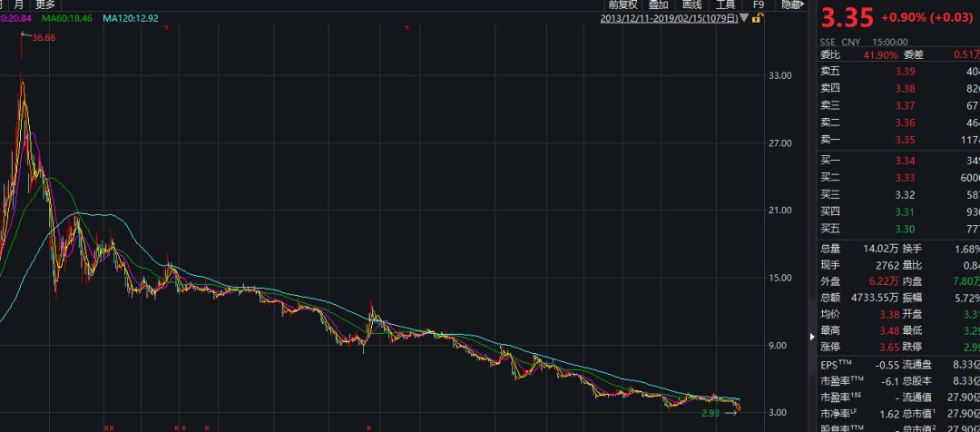Select the MA120 moving average label
The width and height of the screenshot is (980, 432).
pos(131,19)
